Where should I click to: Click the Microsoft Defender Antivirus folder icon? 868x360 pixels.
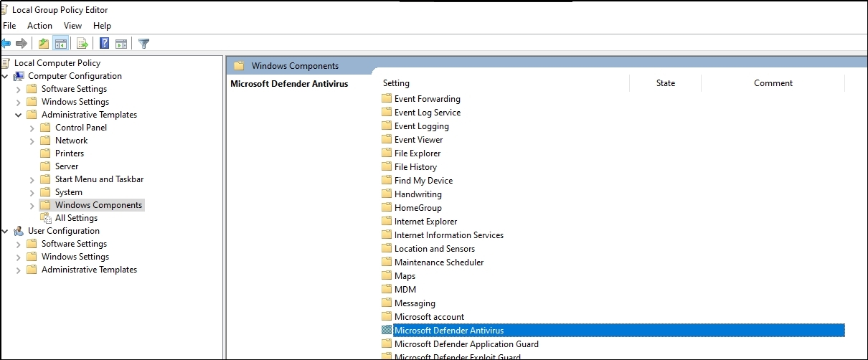pos(387,331)
